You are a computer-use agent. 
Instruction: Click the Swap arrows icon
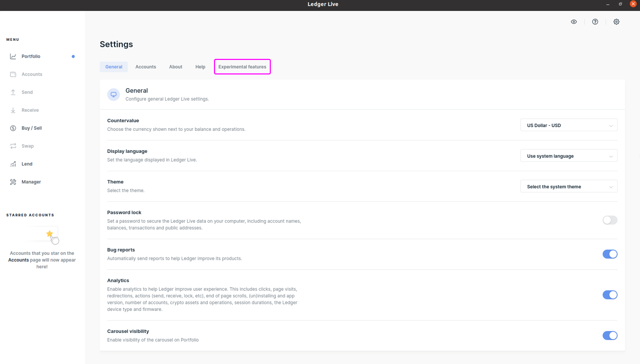(x=13, y=146)
